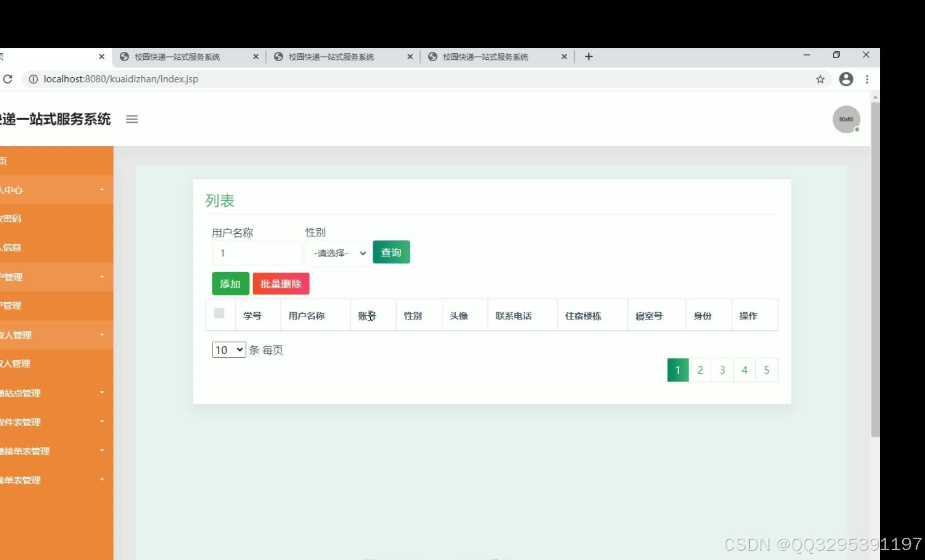Screen dimensions: 925x560
Task: Focus the 用户名称 search input field
Action: tap(257, 253)
